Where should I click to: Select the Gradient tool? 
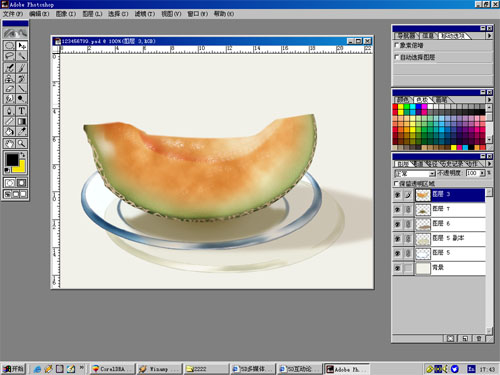point(22,121)
